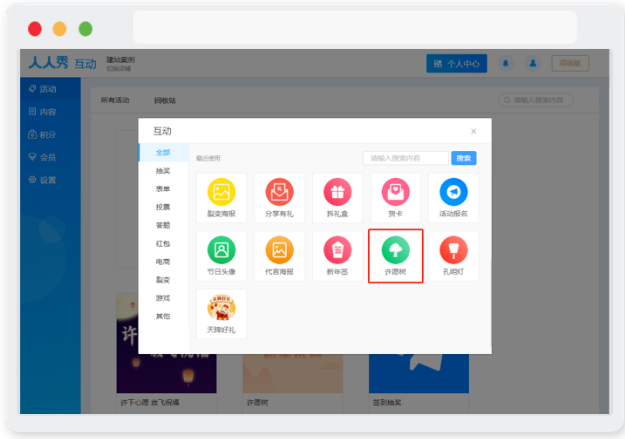Choose the 代言海报 orange poster icon
This screenshot has height=439, width=625.
(279, 250)
